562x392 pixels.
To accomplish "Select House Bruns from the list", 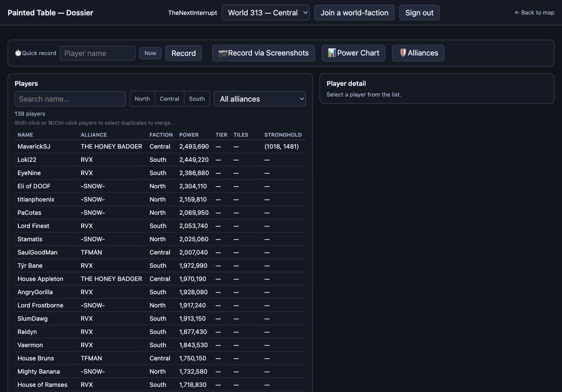I will [160, 358].
